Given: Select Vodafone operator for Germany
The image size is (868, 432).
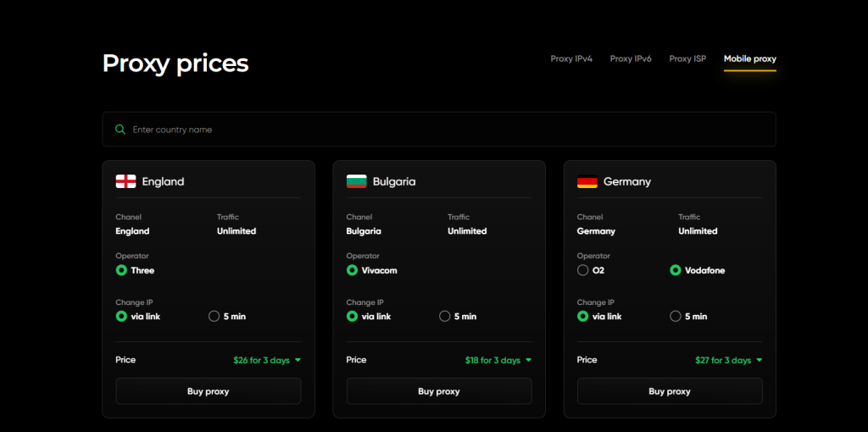Looking at the screenshot, I should tap(676, 270).
